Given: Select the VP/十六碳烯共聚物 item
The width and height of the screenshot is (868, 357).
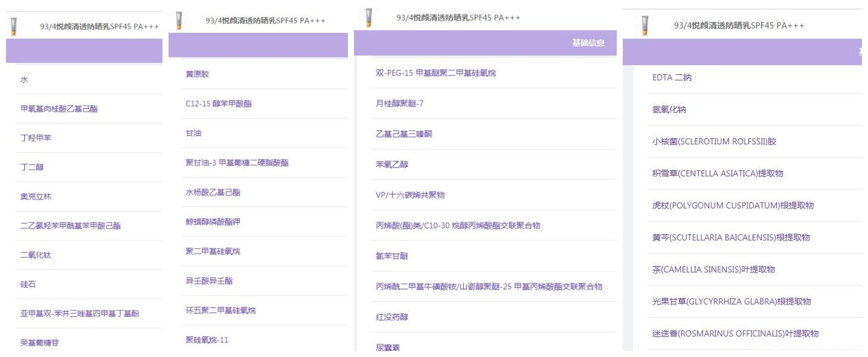Looking at the screenshot, I should [x=410, y=195].
